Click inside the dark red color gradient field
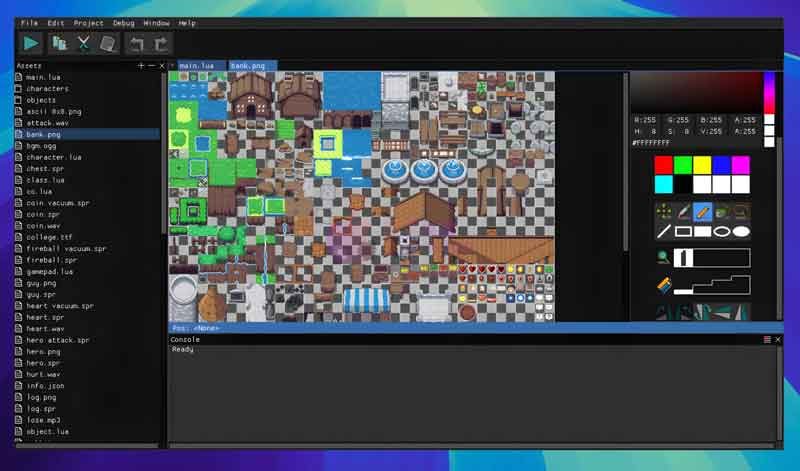Image resolution: width=800 pixels, height=471 pixels. pos(697,93)
